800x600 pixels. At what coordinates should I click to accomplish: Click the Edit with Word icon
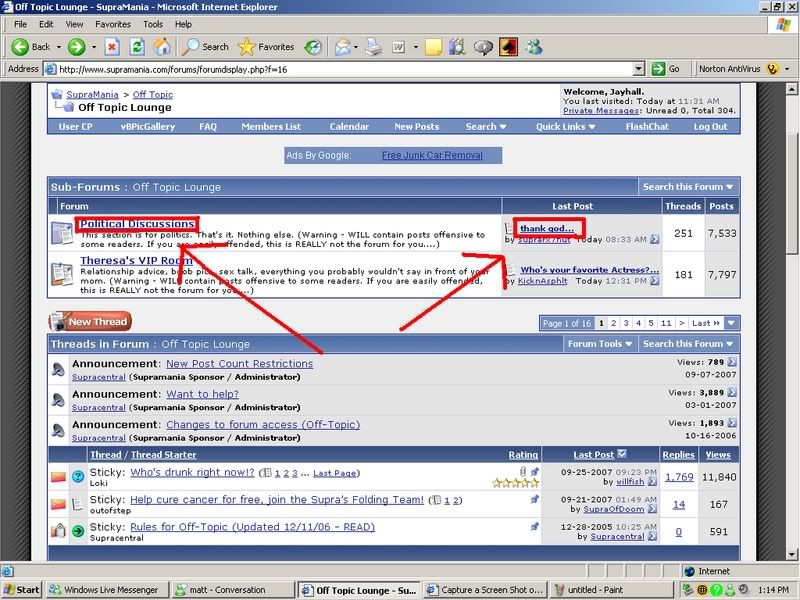click(398, 47)
